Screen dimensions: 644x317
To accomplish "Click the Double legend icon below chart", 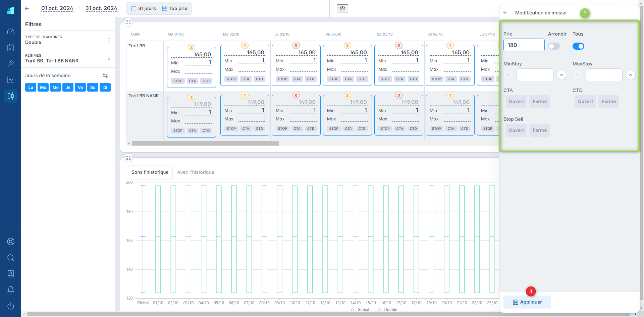I will [379, 310].
